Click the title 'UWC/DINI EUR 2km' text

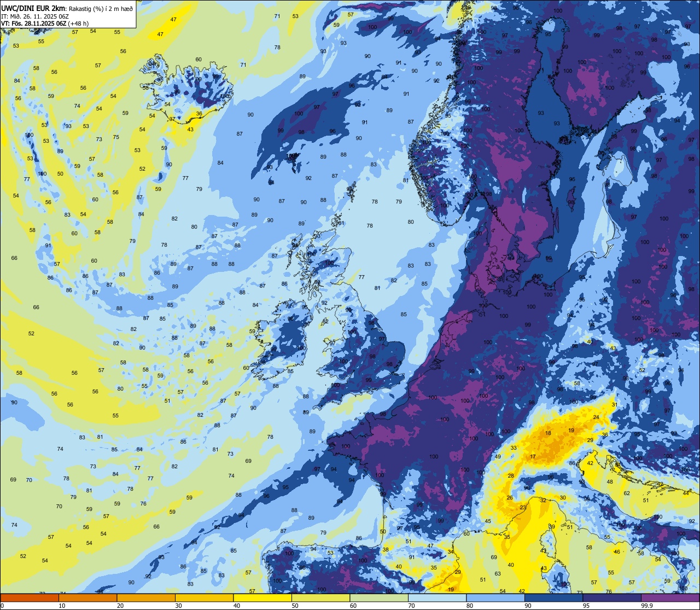[x=33, y=8]
